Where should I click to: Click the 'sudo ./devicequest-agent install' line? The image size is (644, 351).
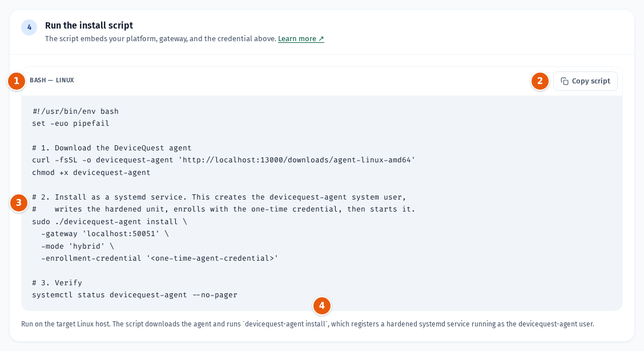click(x=110, y=222)
